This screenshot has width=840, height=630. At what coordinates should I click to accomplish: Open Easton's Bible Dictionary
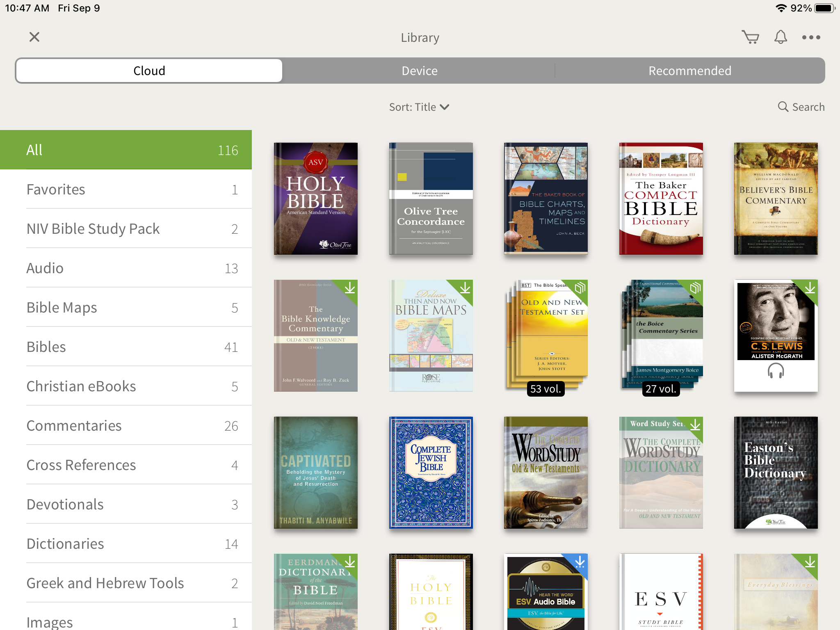pyautogui.click(x=776, y=472)
